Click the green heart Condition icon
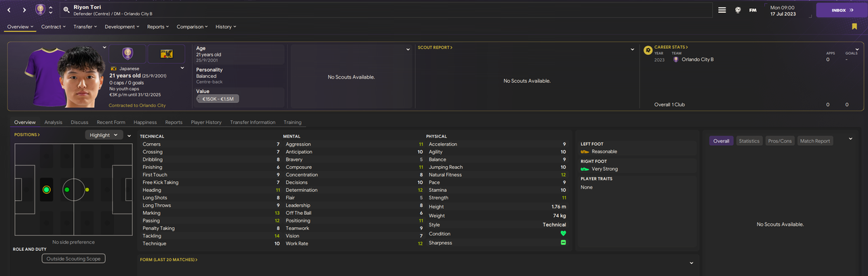 coord(563,233)
